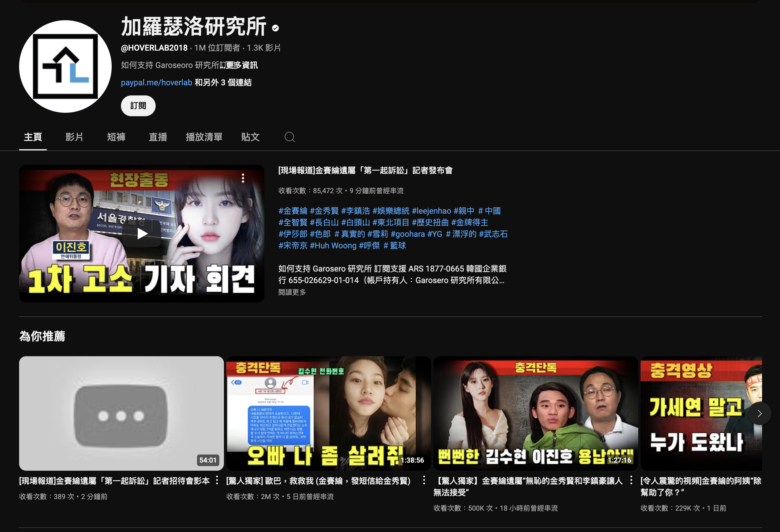Show next recommended videos with right arrow
The image size is (780, 532).
click(759, 413)
